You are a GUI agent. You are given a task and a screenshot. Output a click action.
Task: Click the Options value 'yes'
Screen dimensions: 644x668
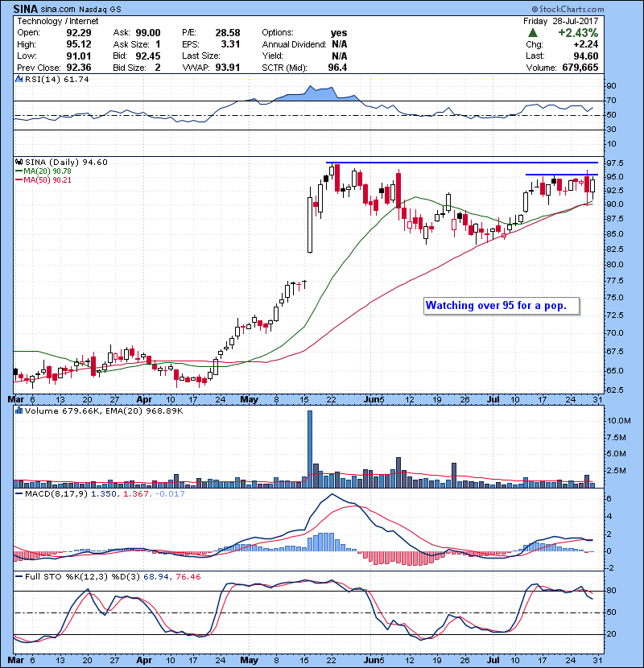[339, 33]
